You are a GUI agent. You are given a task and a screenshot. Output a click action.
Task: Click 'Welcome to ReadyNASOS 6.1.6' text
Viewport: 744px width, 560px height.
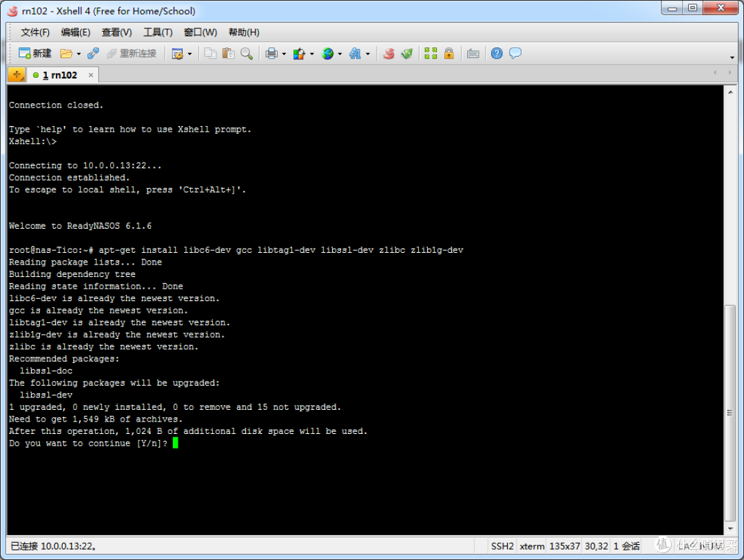[80, 226]
